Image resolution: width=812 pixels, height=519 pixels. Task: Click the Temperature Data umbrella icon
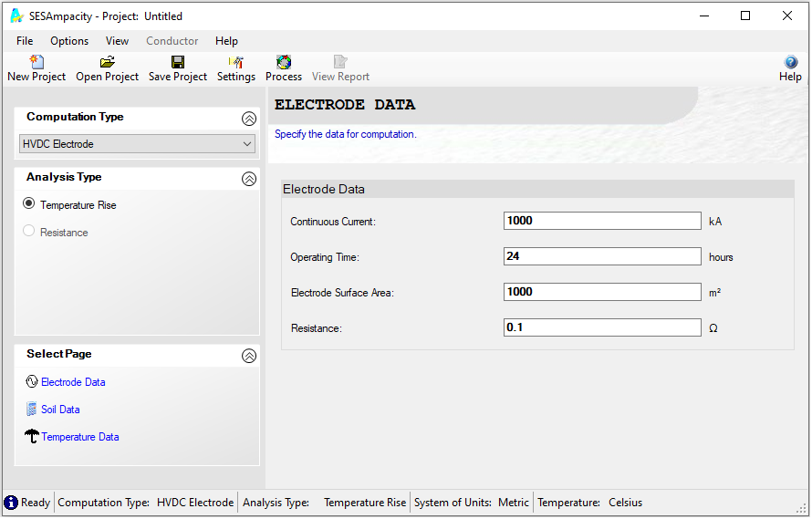(32, 436)
